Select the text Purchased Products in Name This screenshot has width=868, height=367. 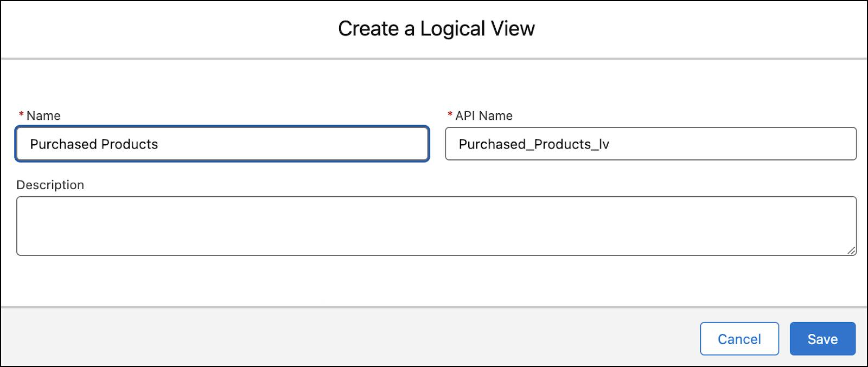94,144
